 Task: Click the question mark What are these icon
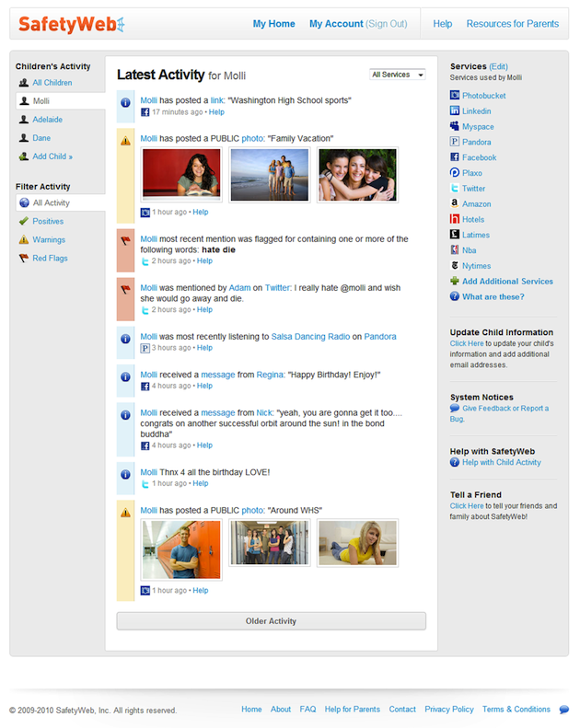455,297
